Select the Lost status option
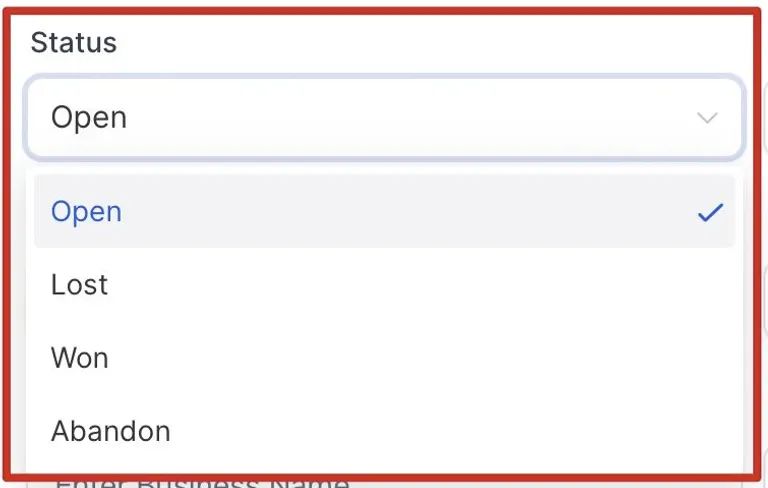 384,284
